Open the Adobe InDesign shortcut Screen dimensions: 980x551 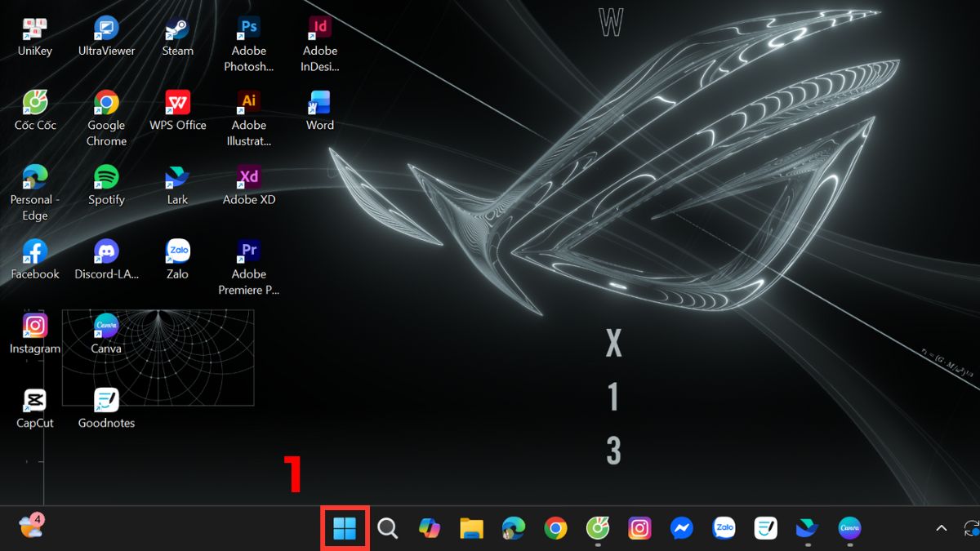319,26
